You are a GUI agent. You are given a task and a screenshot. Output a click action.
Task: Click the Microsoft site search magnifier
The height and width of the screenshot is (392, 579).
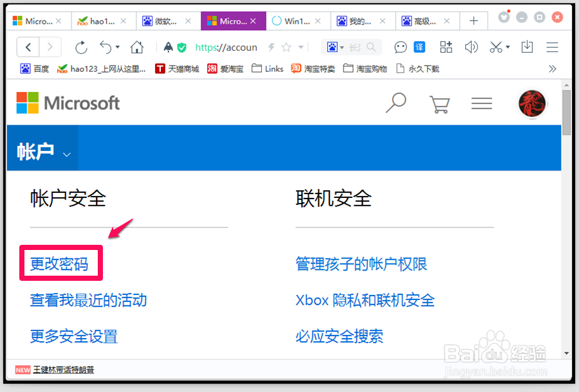(x=396, y=103)
